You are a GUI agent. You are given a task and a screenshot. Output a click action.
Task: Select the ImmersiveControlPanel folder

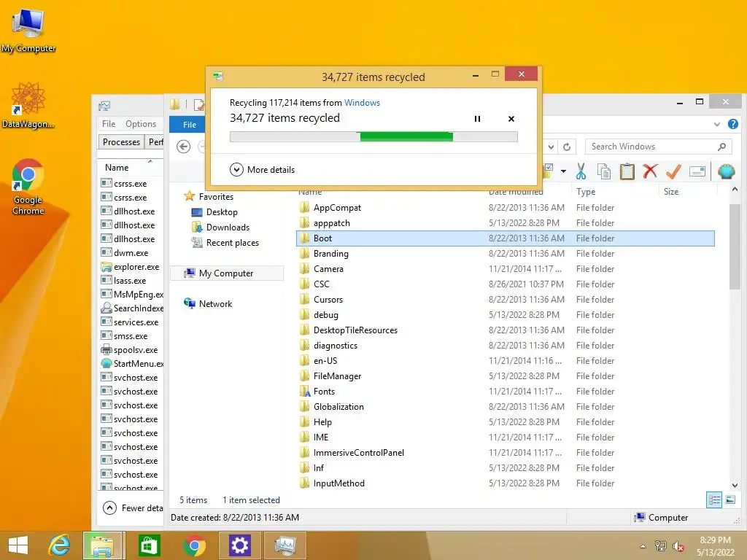pos(358,452)
